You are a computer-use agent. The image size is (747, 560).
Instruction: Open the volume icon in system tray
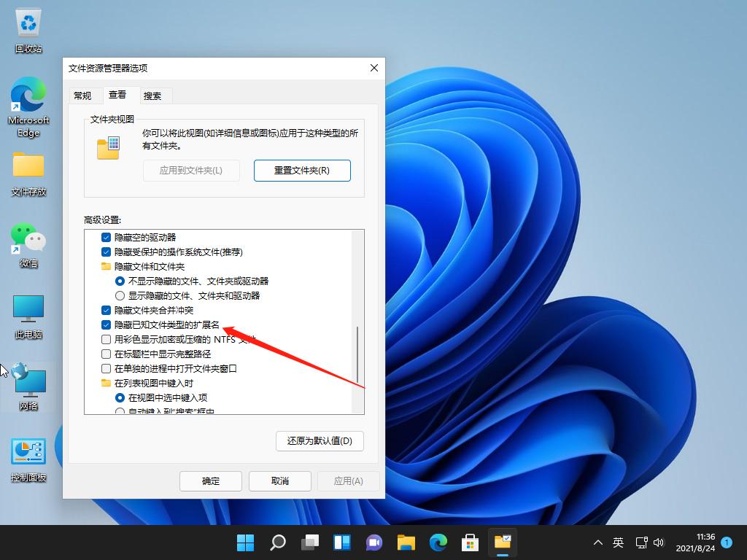tap(659, 542)
